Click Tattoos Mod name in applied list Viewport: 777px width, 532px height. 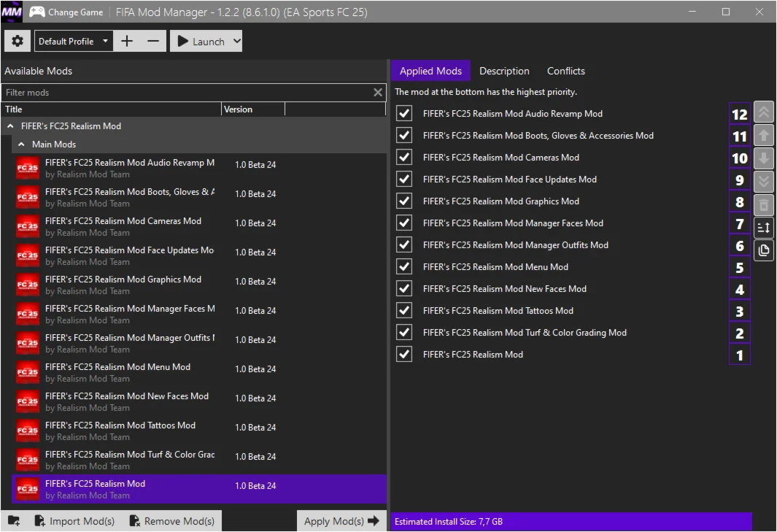click(x=498, y=311)
